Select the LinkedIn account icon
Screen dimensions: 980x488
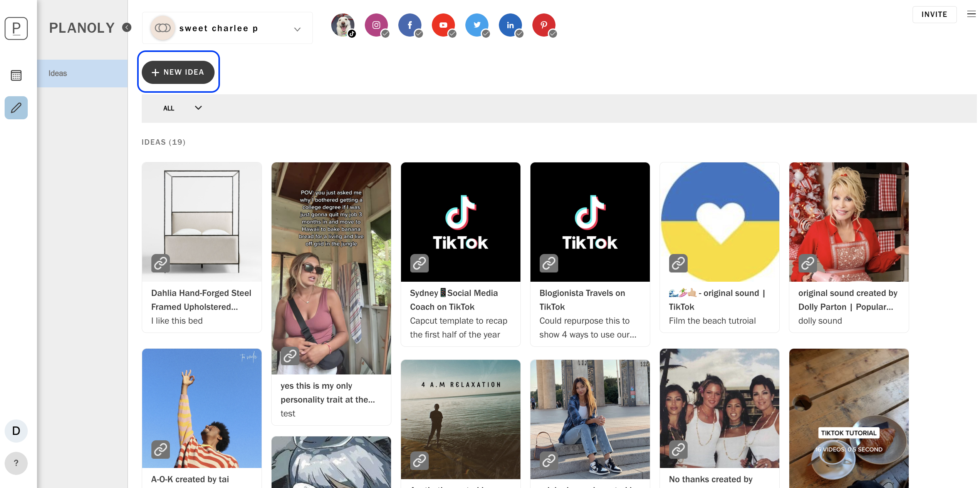tap(510, 25)
